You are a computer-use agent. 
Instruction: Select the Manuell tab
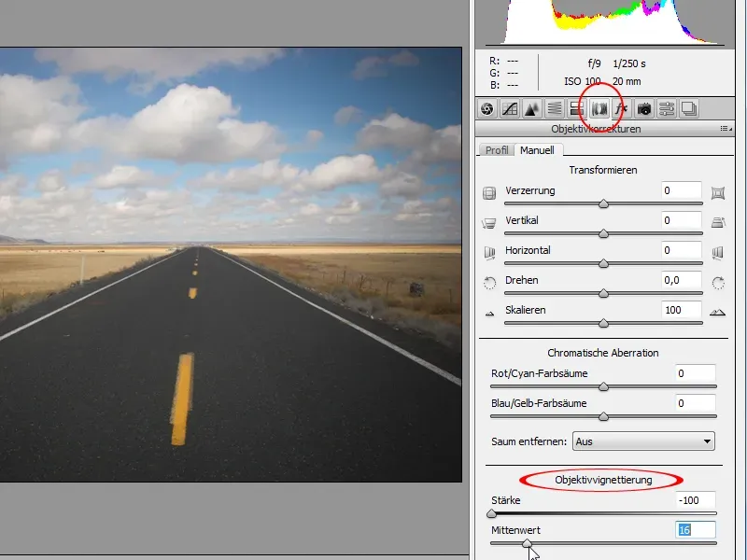tap(538, 150)
